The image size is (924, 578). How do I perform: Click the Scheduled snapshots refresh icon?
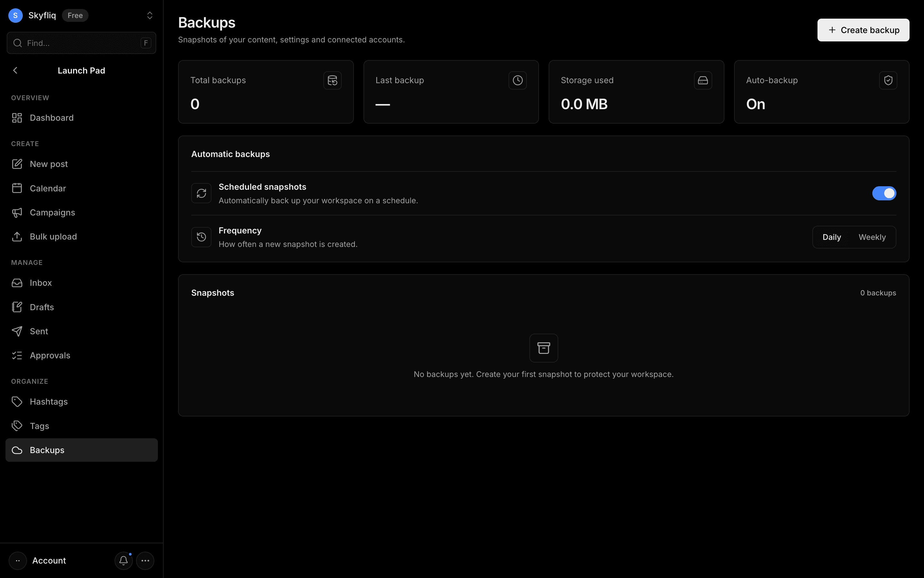(201, 193)
